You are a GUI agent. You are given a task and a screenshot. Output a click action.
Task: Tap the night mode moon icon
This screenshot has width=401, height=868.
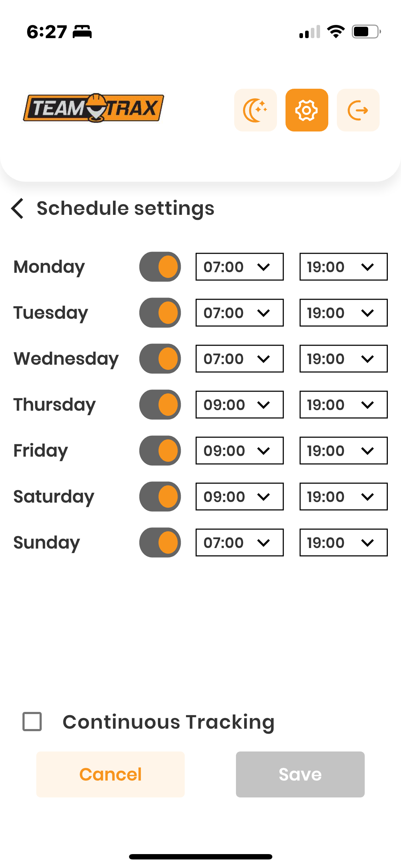coord(255,110)
